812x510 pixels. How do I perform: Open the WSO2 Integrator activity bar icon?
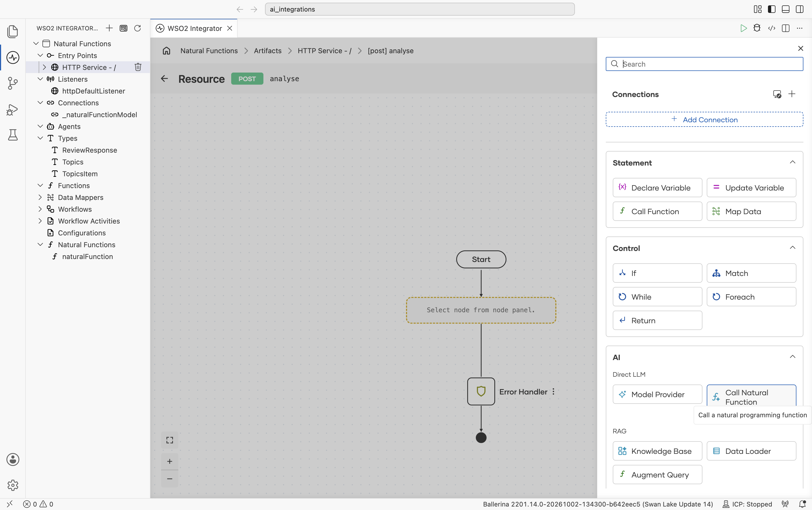12,57
